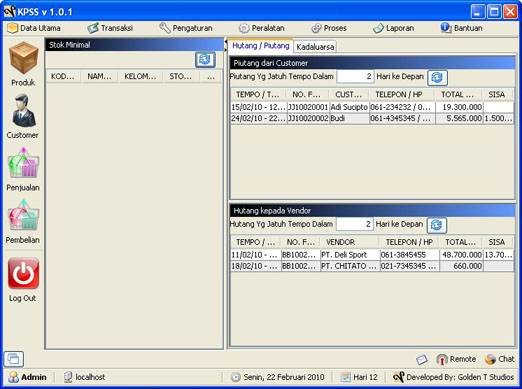Viewport: 522px width, 389px height.
Task: Click the message envelope icon near Remote
Action: [x=422, y=359]
